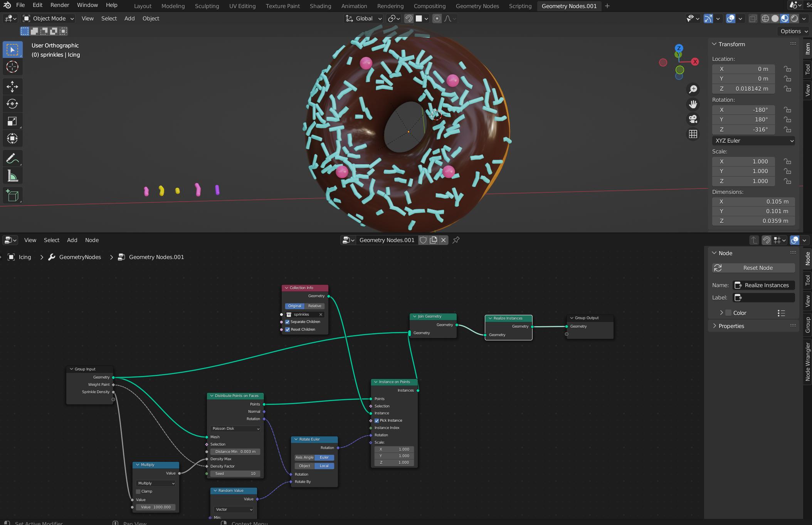Screen dimensions: 812x525
Task: Open the Color section in Node panel
Action: tap(720, 312)
